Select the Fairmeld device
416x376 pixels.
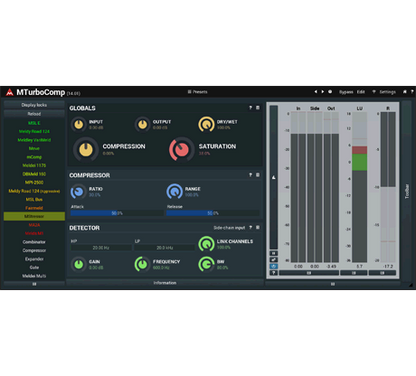click(34, 208)
